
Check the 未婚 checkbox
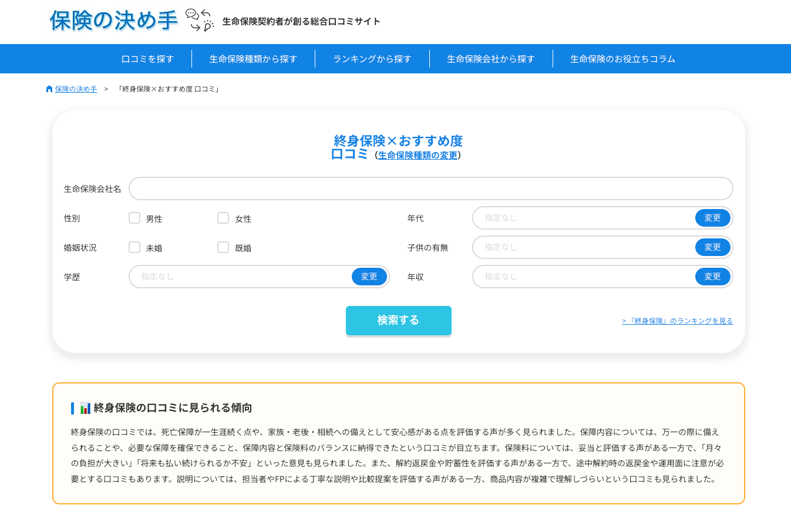tap(134, 247)
